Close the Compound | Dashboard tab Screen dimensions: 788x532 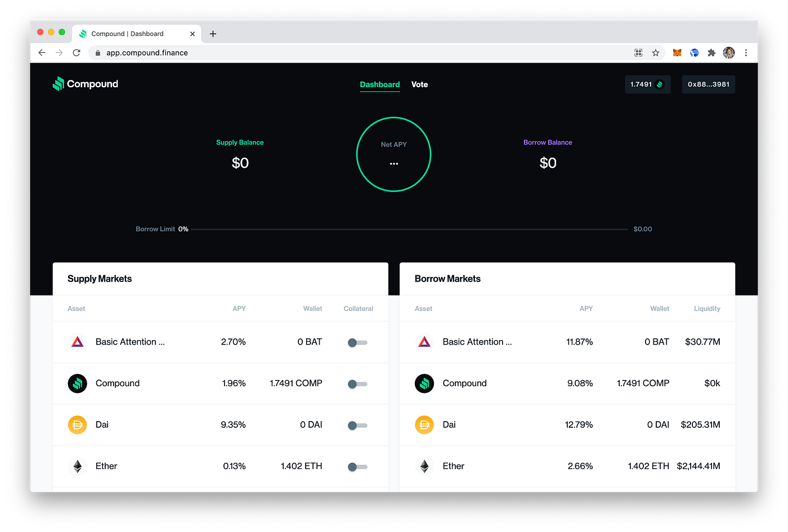click(x=192, y=34)
